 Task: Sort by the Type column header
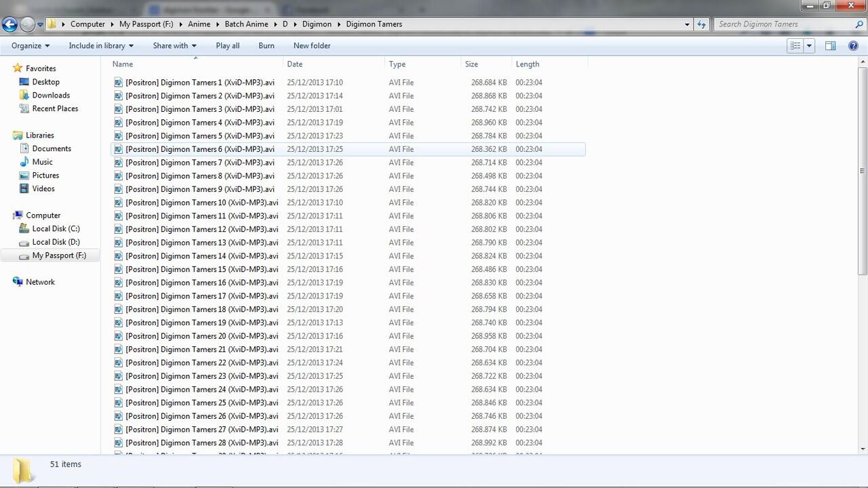[422, 64]
